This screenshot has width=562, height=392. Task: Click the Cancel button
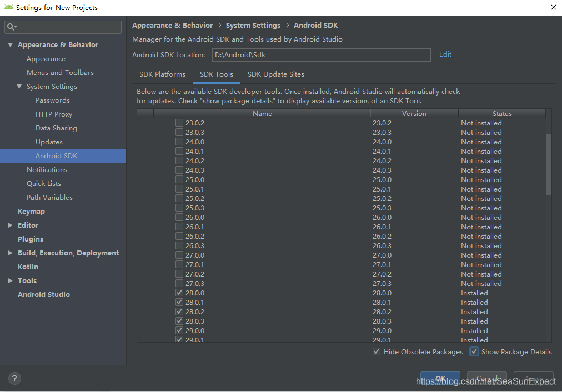[486, 378]
